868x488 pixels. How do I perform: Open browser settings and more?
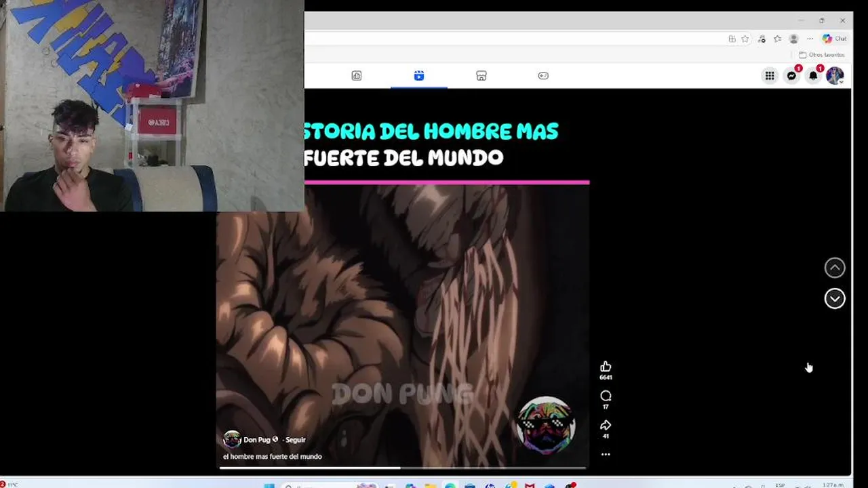pyautogui.click(x=810, y=39)
